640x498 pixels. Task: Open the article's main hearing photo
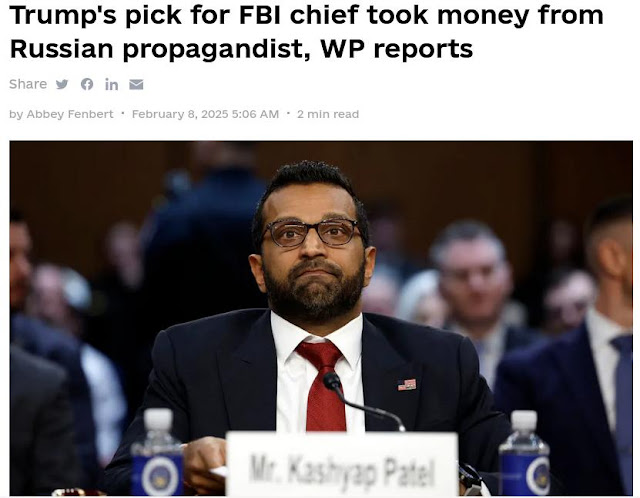321,318
